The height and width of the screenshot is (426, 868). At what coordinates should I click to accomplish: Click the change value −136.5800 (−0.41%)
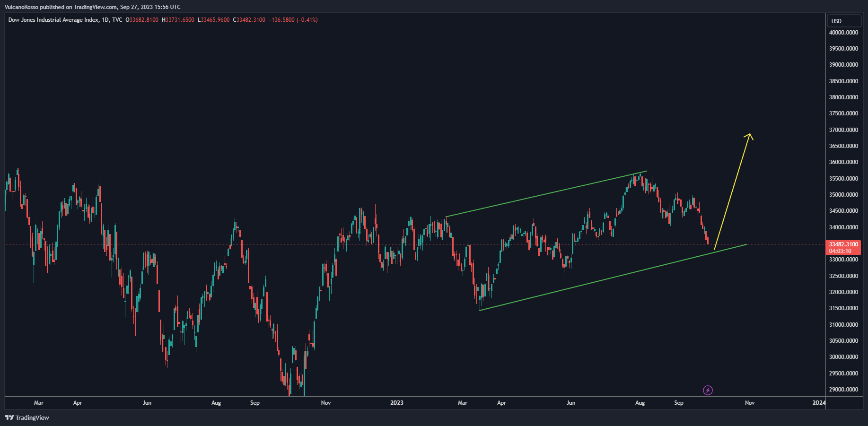[293, 20]
